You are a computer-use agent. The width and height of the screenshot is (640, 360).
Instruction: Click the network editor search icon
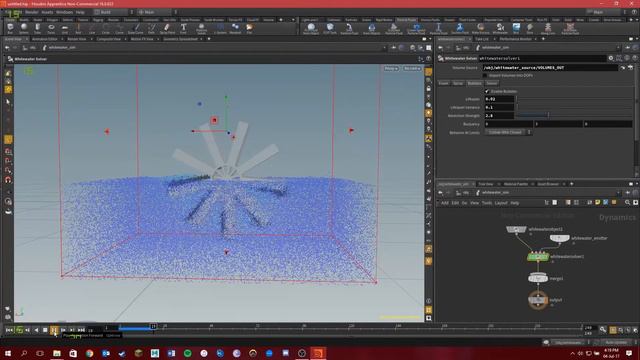point(628,202)
